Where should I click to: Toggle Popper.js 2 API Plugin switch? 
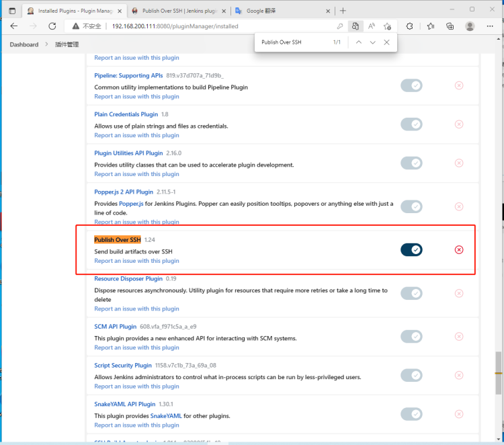411,206
